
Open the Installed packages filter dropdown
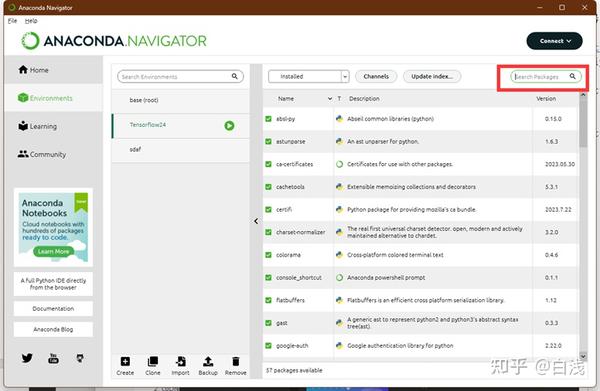[308, 77]
